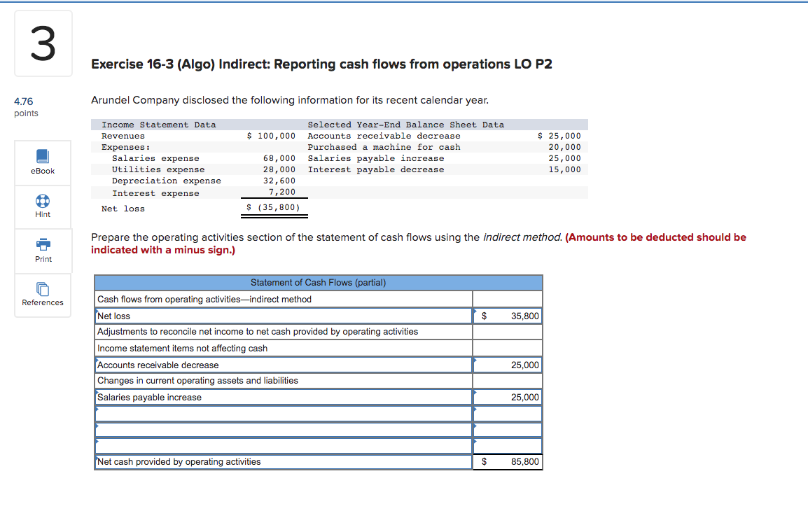The width and height of the screenshot is (808, 532).
Task: Click the question number 3 box
Action: click(x=43, y=43)
